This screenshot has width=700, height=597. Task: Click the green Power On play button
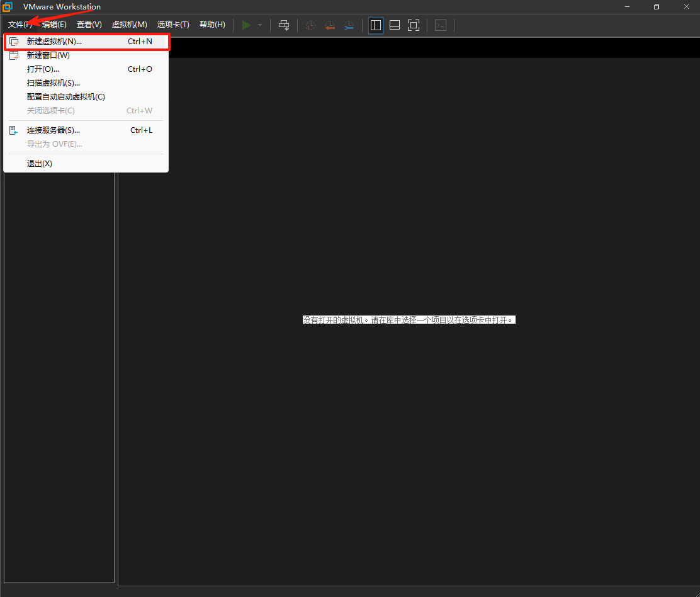[x=246, y=25]
